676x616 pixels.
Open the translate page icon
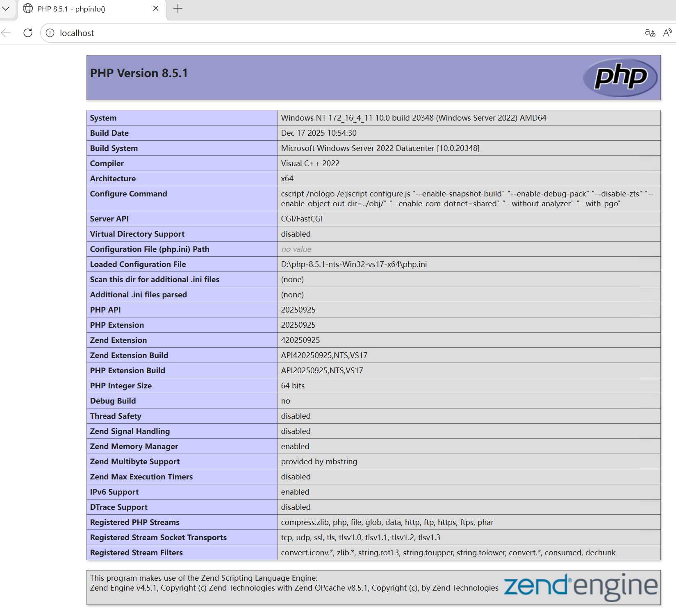650,33
